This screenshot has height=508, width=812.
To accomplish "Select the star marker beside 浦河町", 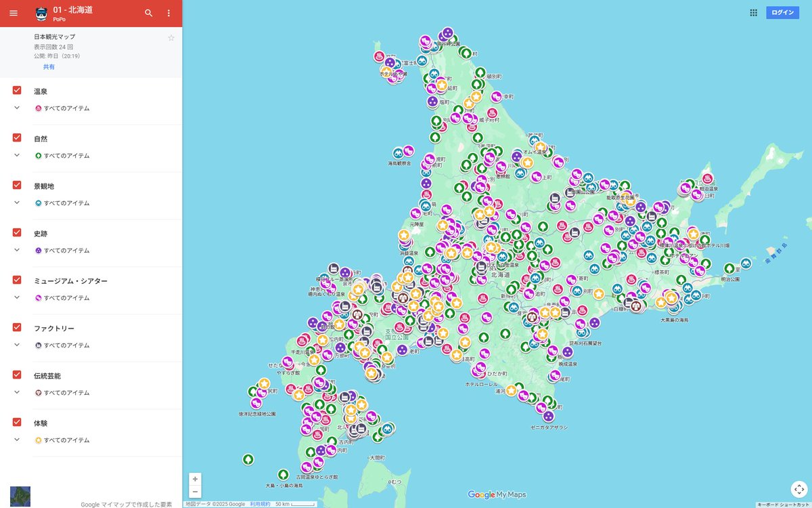I will [511, 391].
